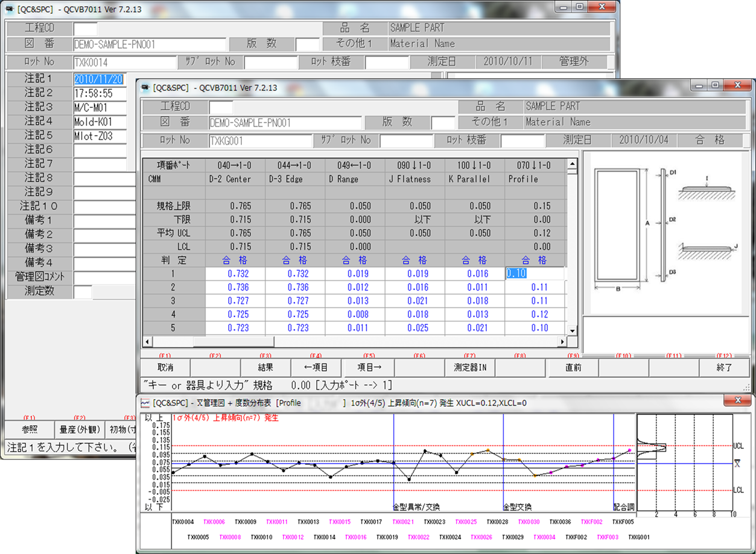Image resolution: width=756 pixels, height=554 pixels.
Task: Click the lot label TXK0021 under the chart
Action: coord(403,522)
